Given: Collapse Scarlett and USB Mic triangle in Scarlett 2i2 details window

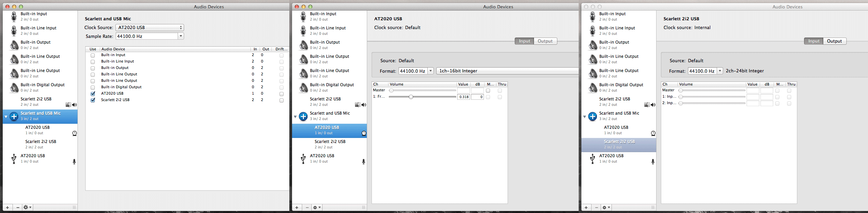Looking at the screenshot, I should pyautogui.click(x=584, y=117).
